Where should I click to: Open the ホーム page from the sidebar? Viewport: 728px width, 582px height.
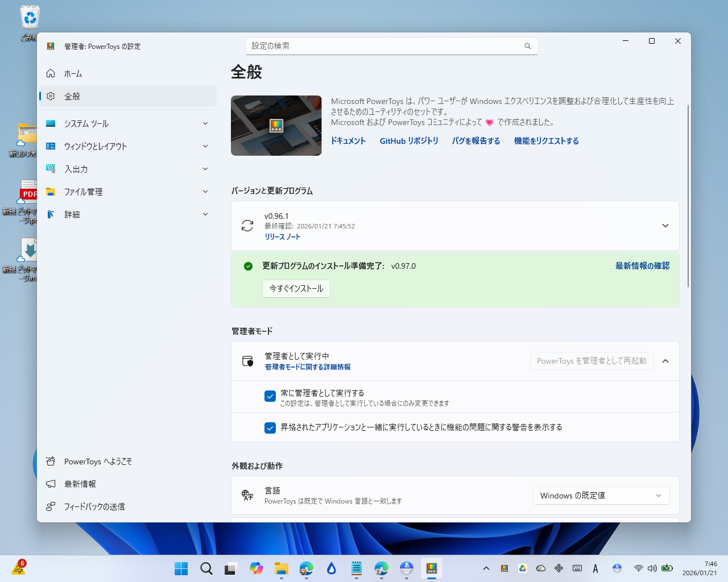[x=127, y=74]
